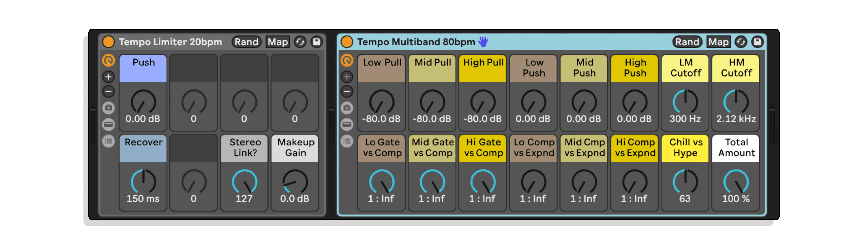Click the Stereo Link? knob showing 127
868x249 pixels.
point(244,182)
